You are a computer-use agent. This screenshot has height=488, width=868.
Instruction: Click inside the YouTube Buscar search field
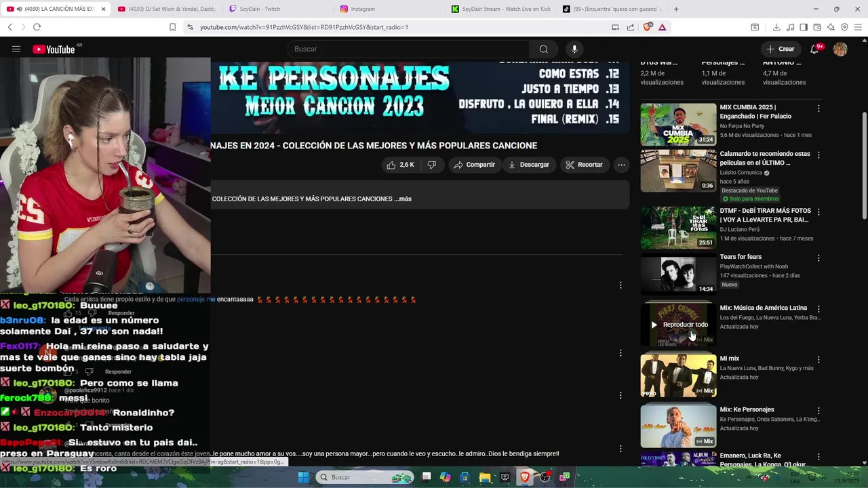pyautogui.click(x=408, y=49)
